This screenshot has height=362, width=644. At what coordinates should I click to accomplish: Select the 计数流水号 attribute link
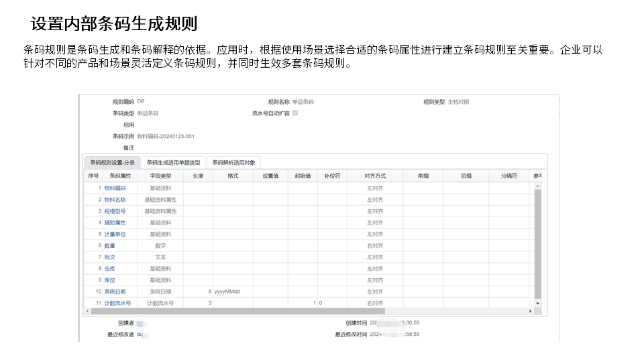[117, 303]
